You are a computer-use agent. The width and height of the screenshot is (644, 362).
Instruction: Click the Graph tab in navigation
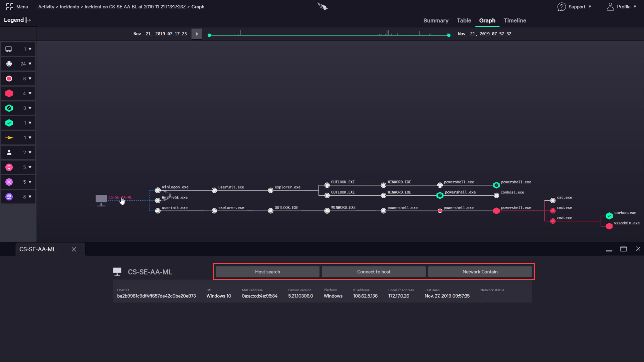coord(487,20)
